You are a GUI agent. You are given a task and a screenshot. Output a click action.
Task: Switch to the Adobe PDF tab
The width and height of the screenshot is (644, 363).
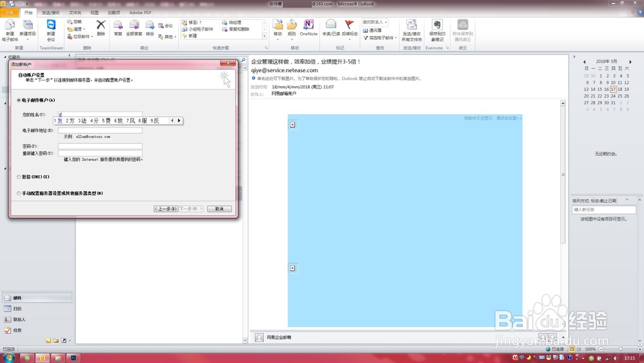(x=140, y=13)
